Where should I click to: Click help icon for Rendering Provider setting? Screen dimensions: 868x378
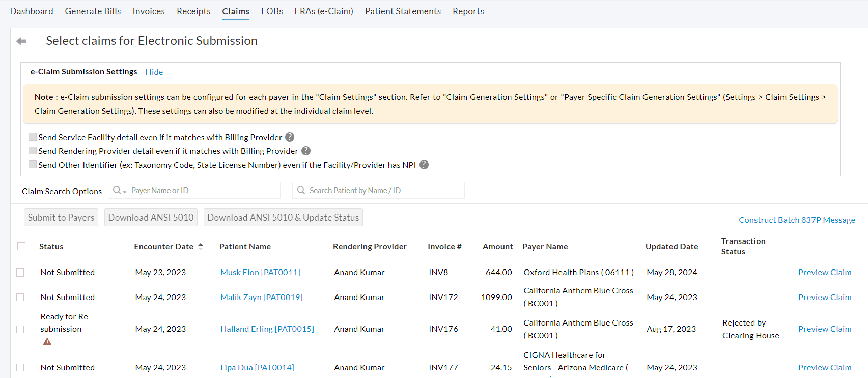tap(306, 151)
